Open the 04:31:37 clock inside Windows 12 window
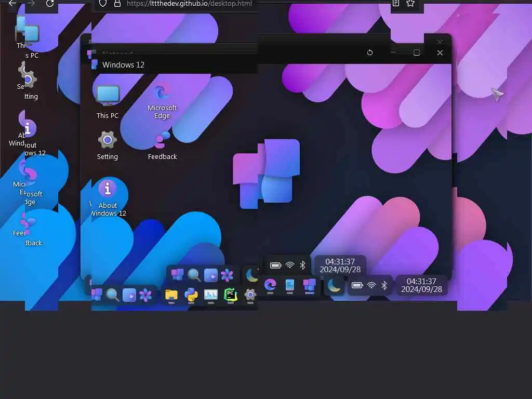The width and height of the screenshot is (532, 399). point(340,265)
